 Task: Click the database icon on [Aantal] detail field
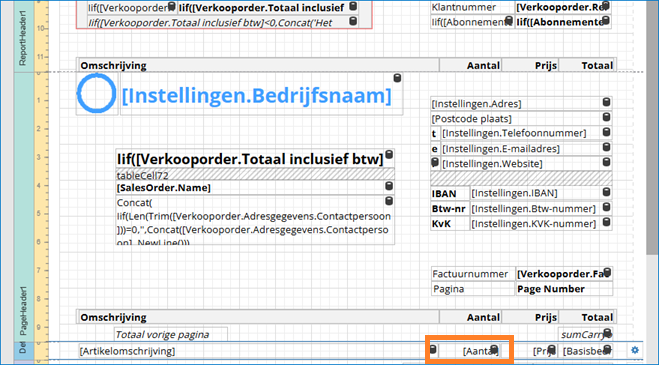[x=495, y=350]
